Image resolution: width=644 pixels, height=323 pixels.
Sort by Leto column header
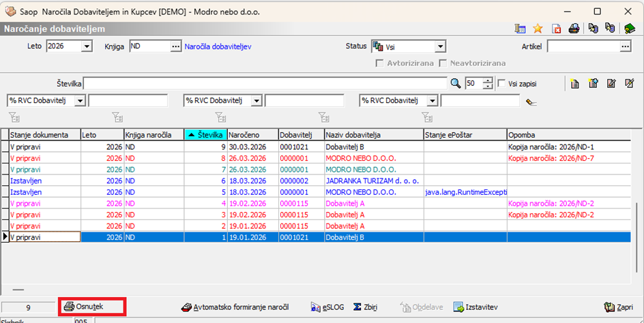pos(102,135)
